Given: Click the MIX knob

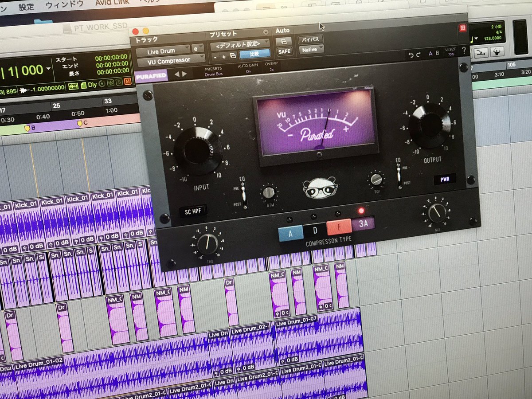Looking at the screenshot, I should (x=437, y=213).
